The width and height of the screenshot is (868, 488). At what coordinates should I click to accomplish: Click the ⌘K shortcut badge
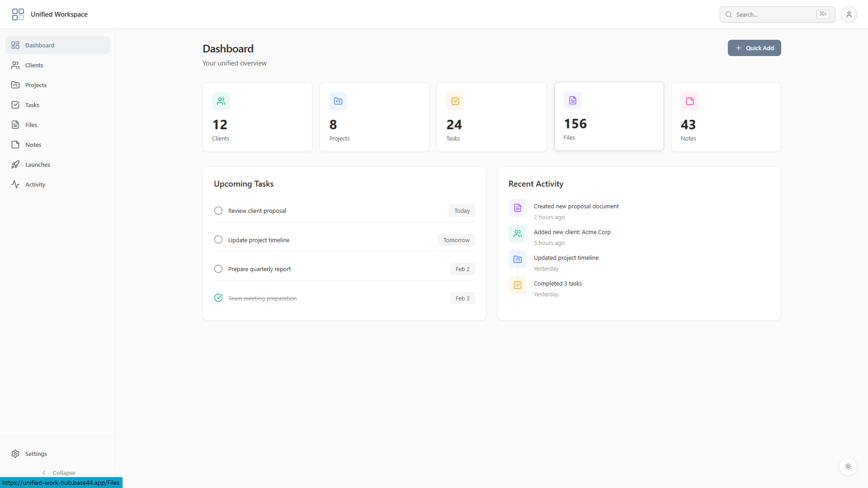pos(823,14)
